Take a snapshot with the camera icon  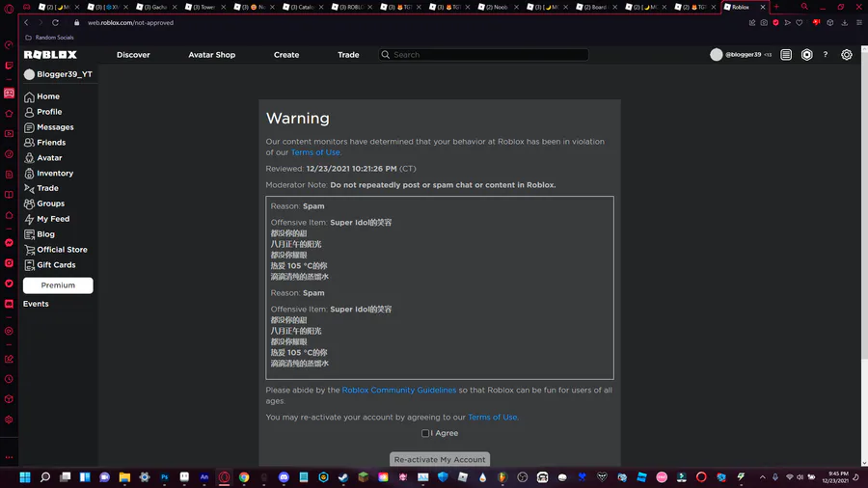click(764, 23)
